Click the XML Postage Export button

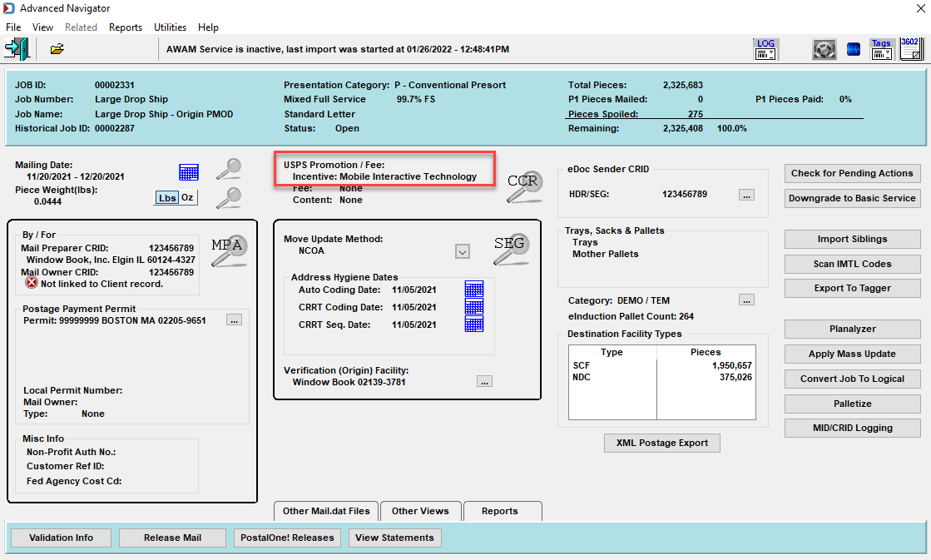662,443
